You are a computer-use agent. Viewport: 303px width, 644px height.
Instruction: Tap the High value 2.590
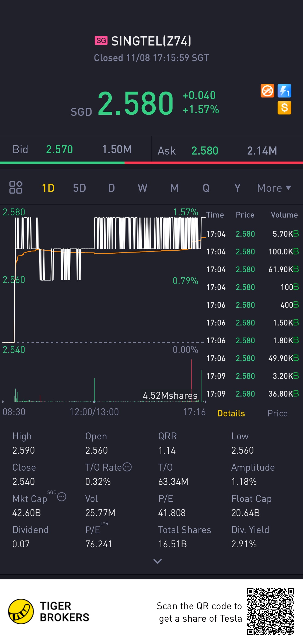pyautogui.click(x=24, y=450)
